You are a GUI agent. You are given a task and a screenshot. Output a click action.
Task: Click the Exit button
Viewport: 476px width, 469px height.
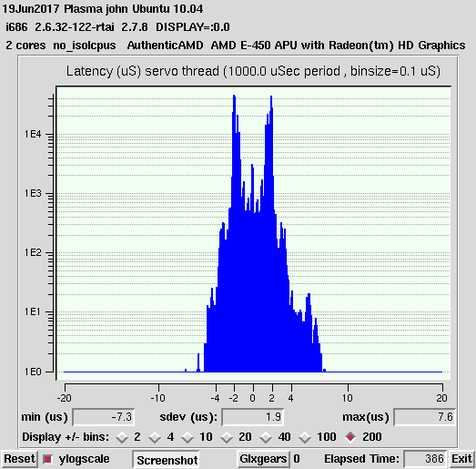click(x=461, y=459)
